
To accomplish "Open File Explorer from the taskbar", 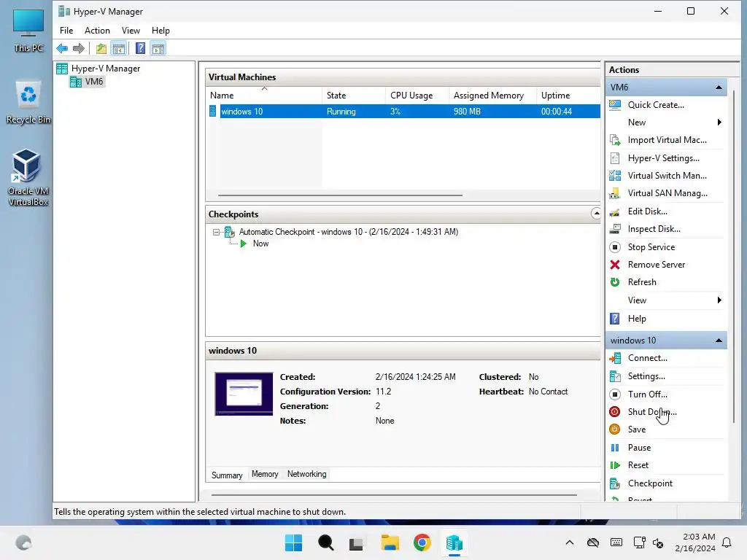I will click(x=390, y=542).
